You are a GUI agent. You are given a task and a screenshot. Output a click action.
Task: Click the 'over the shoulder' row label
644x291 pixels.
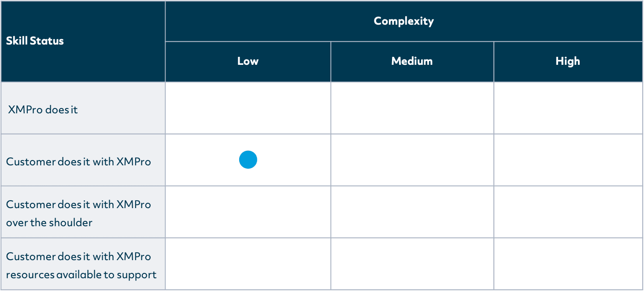click(x=49, y=222)
